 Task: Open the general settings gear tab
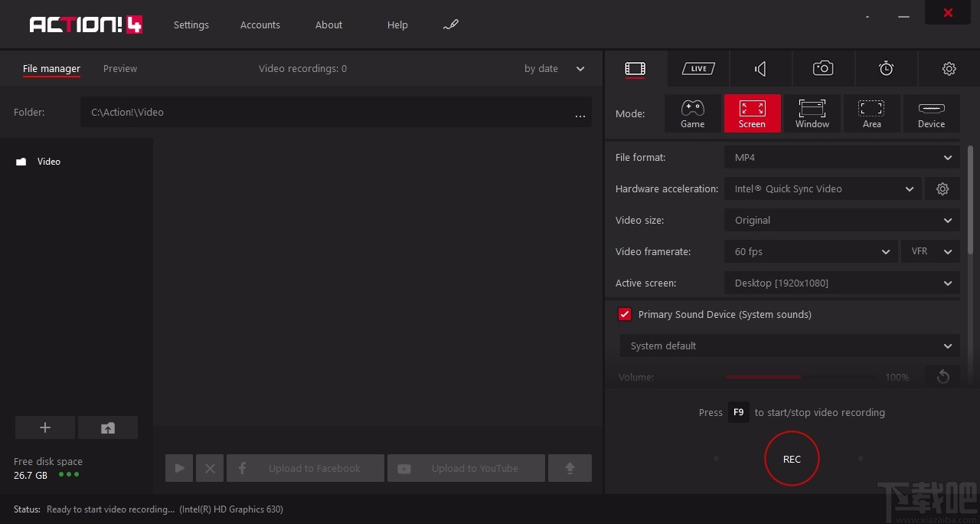click(x=949, y=69)
